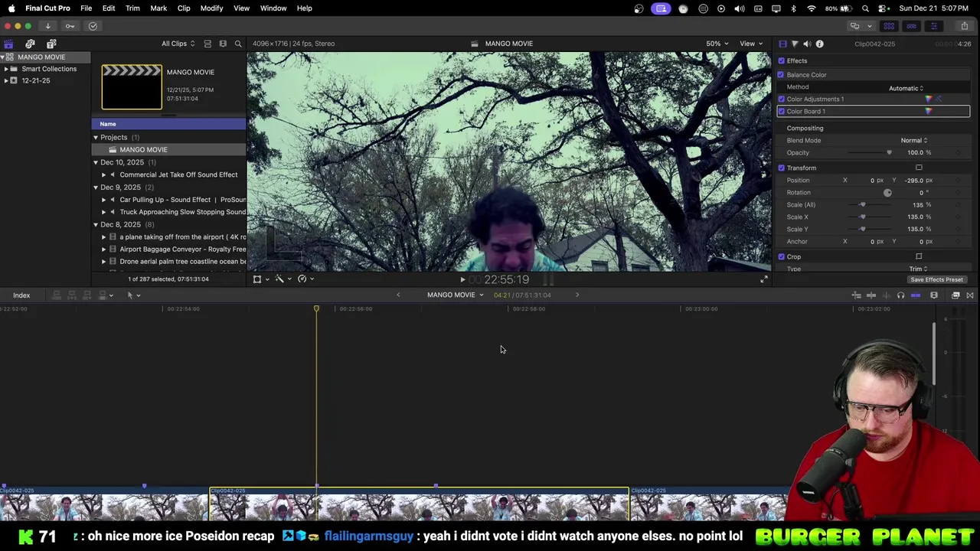Collapse the Dec 10, 2025 group
Viewport: 980px width, 551px height.
[96, 162]
